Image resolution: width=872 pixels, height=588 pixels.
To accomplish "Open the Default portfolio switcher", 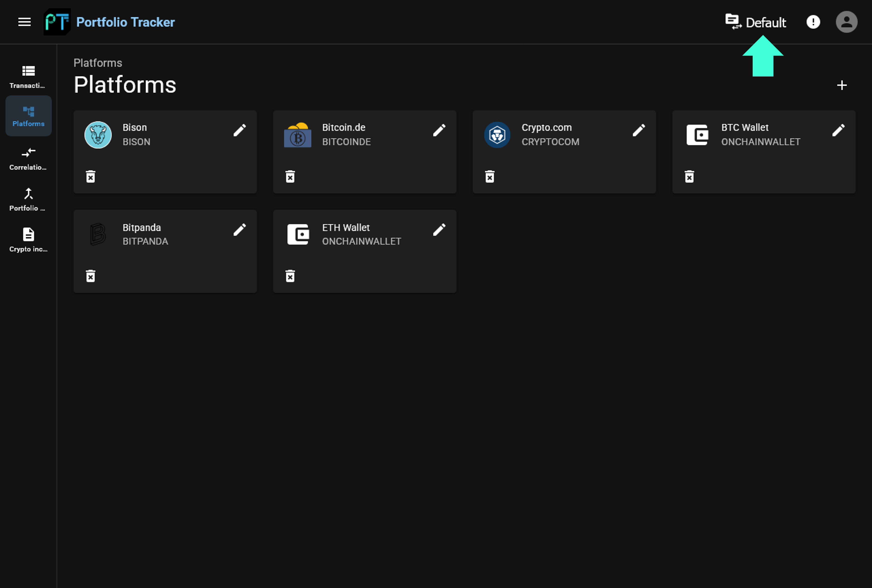I will click(x=755, y=22).
